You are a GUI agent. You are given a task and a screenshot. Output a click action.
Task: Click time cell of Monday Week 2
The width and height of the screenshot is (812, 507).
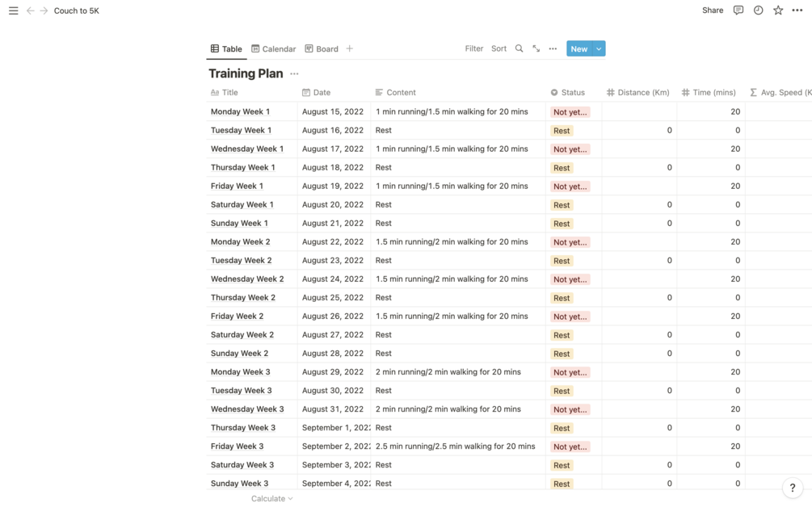[710, 242]
